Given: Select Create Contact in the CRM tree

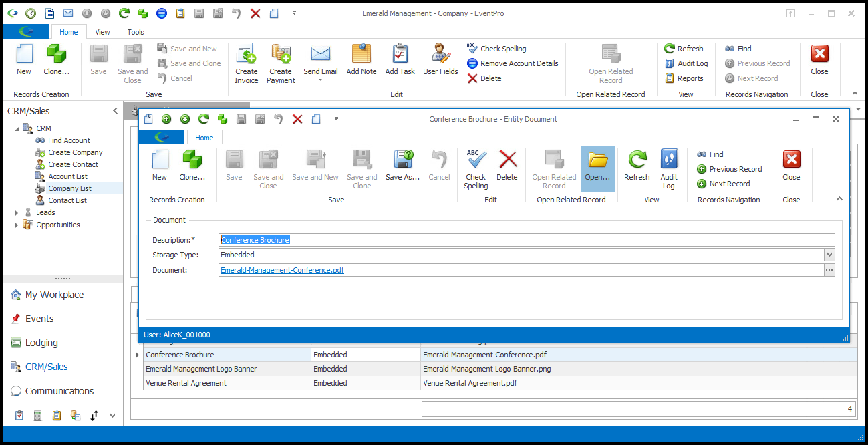Looking at the screenshot, I should [73, 164].
